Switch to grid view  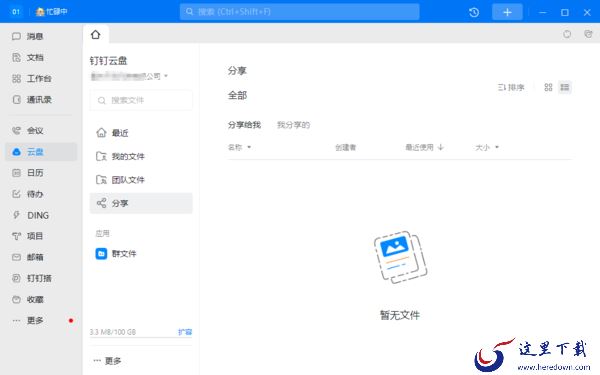[548, 87]
